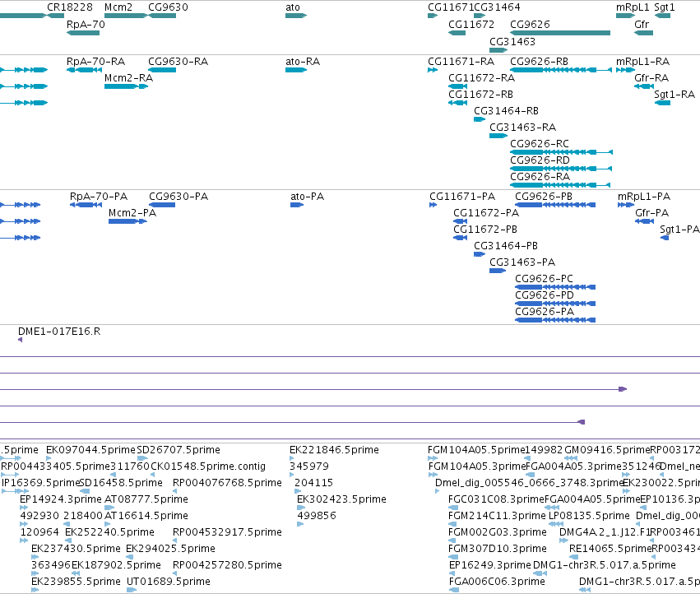Click EST EK302423.5prime
Screen dimensions: 700x594
click(x=341, y=499)
